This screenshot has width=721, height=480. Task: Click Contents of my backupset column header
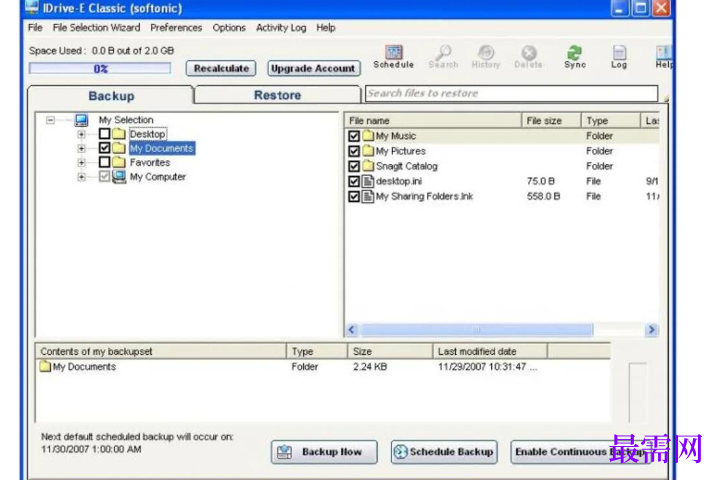(x=160, y=352)
